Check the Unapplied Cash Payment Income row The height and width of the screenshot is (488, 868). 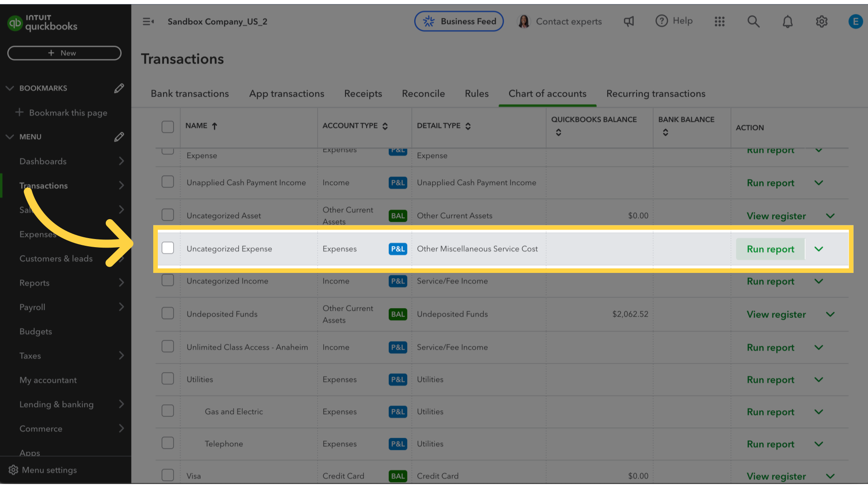pyautogui.click(x=168, y=182)
